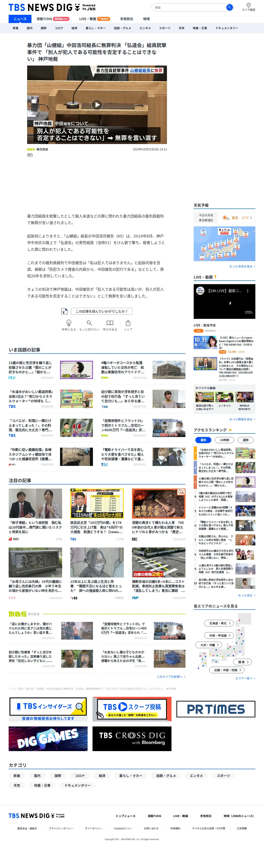Click the sun weather icon for today
The image size is (264, 868).
click(226, 218)
